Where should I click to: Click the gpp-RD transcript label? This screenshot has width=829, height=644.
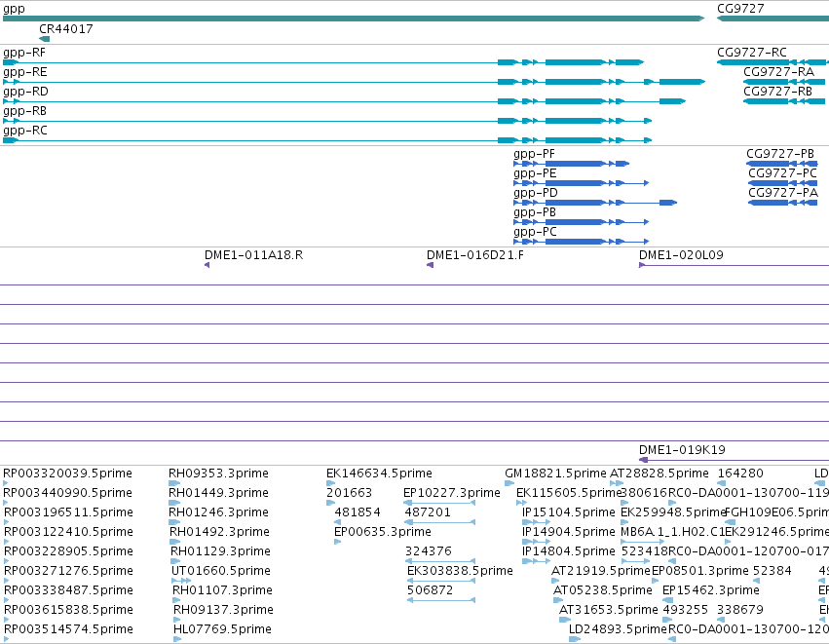pos(25,92)
